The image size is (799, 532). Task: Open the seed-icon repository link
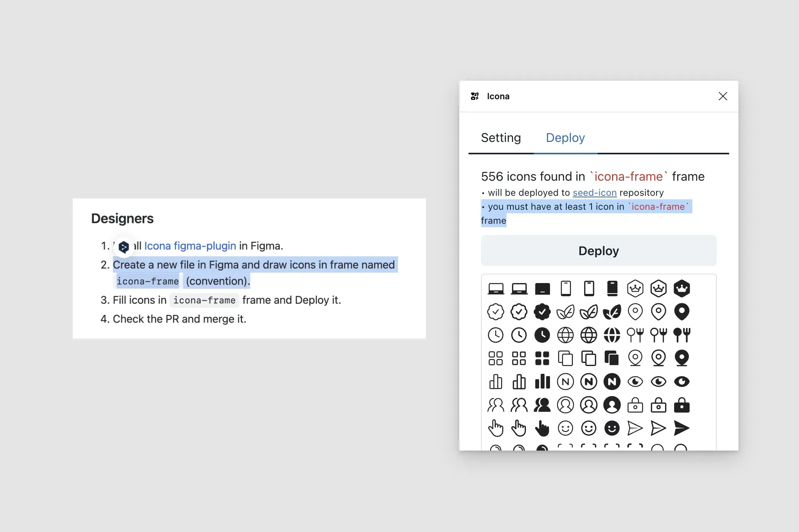(595, 193)
